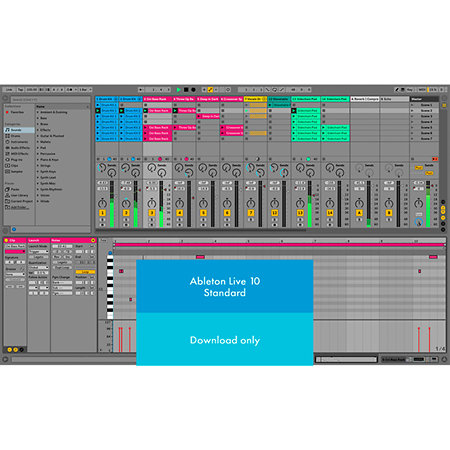Toggle the computer MIDI keyboard icon
Image resolution: width=450 pixels, height=450 pixels.
click(402, 90)
